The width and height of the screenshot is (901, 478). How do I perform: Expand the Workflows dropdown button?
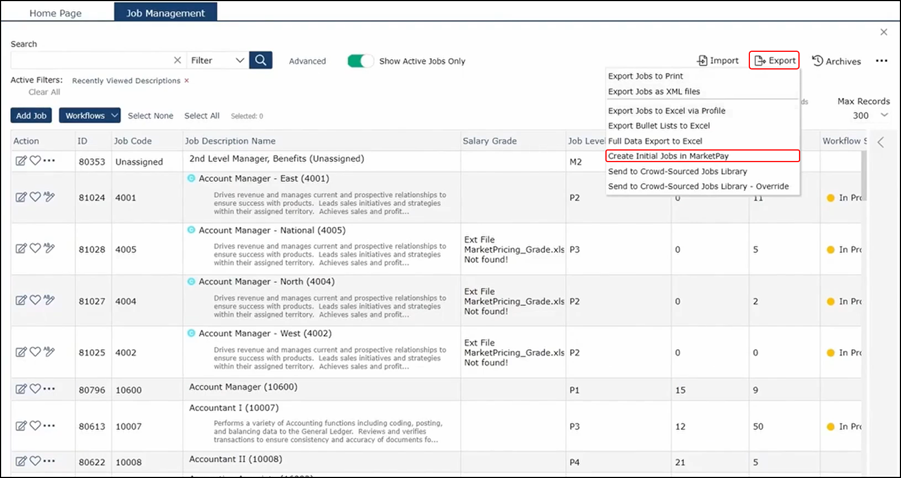90,116
